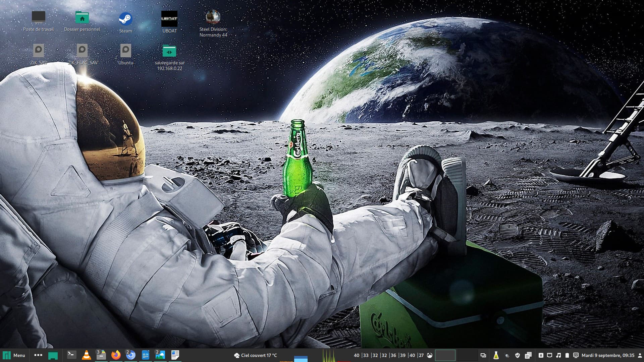Open the user session applet icon
The height and width of the screenshot is (362, 644).
(640, 355)
